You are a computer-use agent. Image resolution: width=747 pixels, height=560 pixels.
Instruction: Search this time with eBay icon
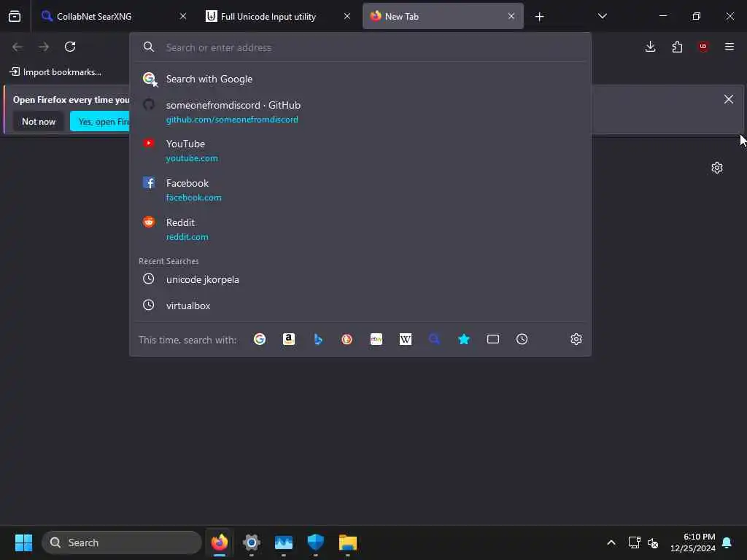click(376, 339)
